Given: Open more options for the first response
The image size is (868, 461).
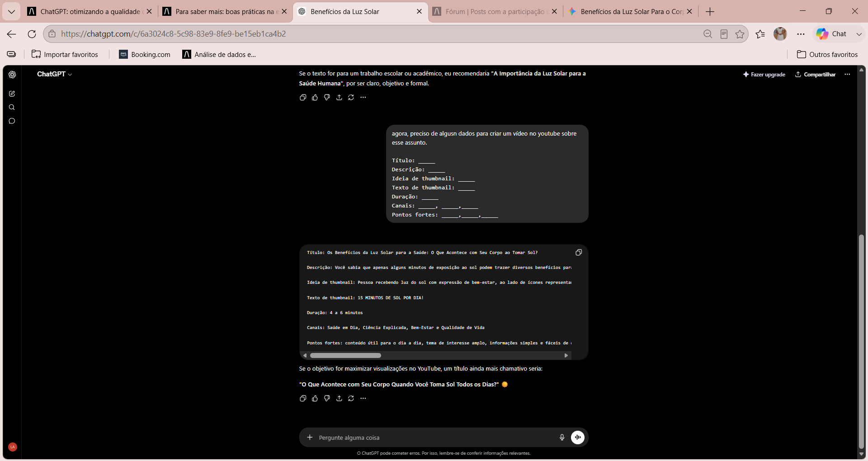Looking at the screenshot, I should point(363,97).
